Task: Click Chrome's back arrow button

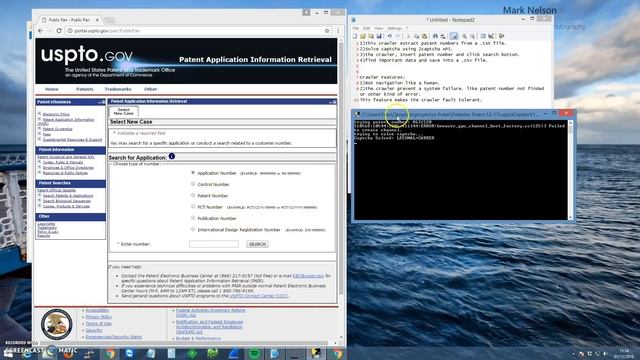Action: 40,31
